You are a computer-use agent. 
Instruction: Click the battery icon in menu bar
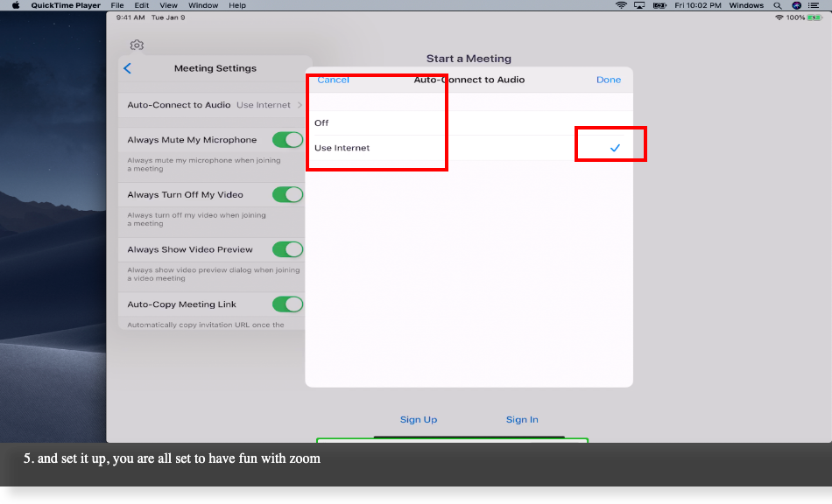coord(659,5)
